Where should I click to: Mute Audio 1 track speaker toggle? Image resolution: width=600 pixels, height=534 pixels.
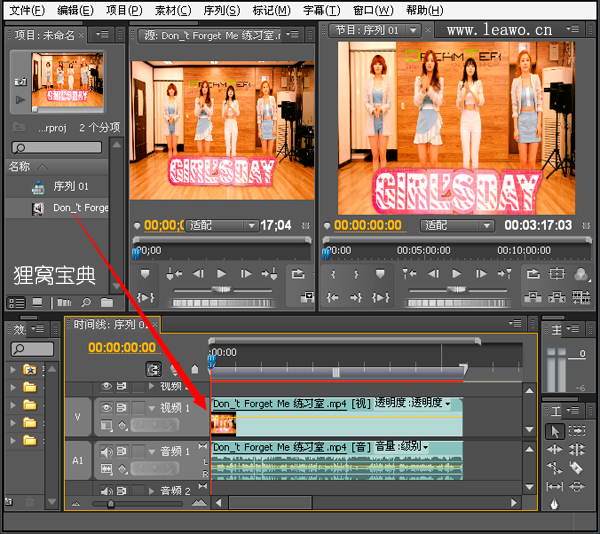pyautogui.click(x=106, y=452)
